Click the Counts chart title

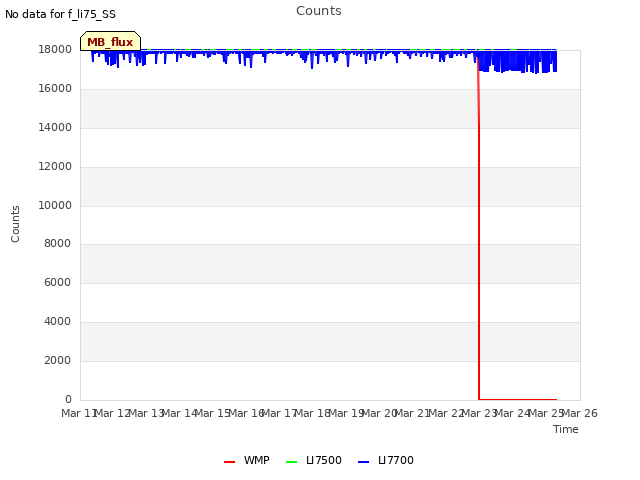coord(319,11)
